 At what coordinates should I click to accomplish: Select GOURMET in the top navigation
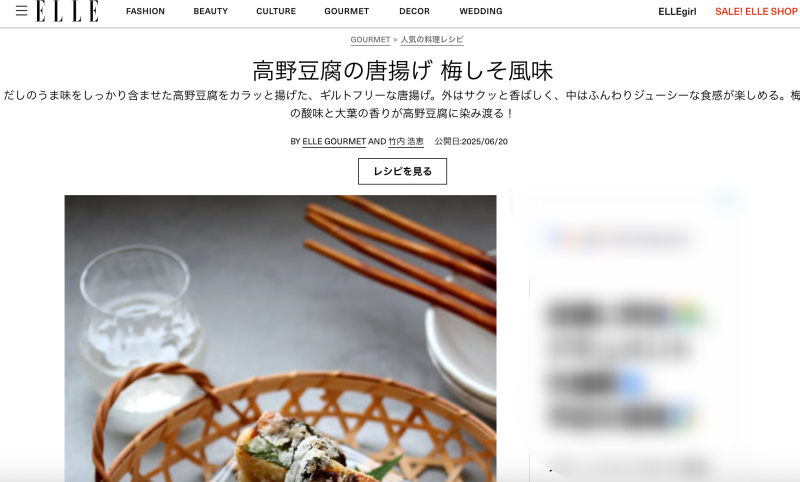coord(346,11)
